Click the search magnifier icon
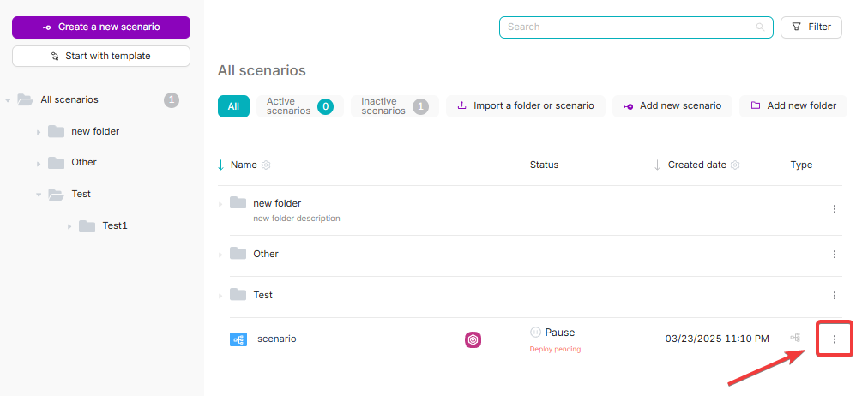 [x=760, y=27]
